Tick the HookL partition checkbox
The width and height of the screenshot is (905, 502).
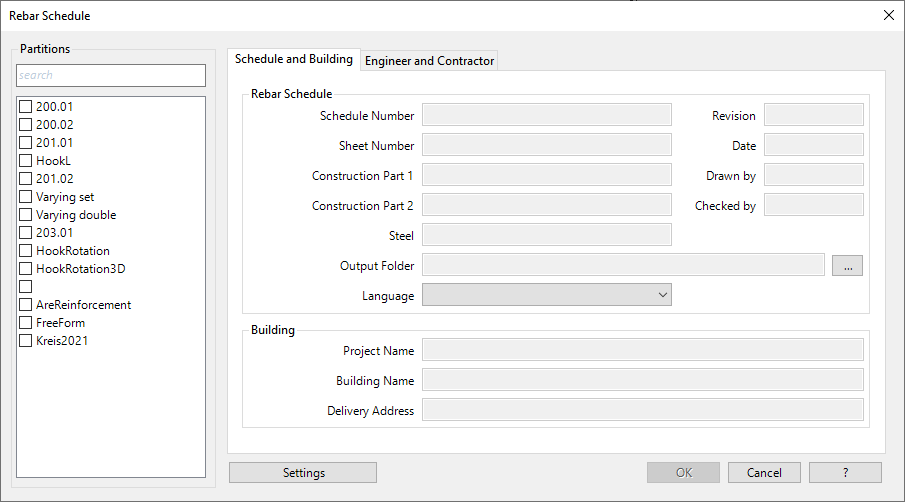pyautogui.click(x=27, y=161)
